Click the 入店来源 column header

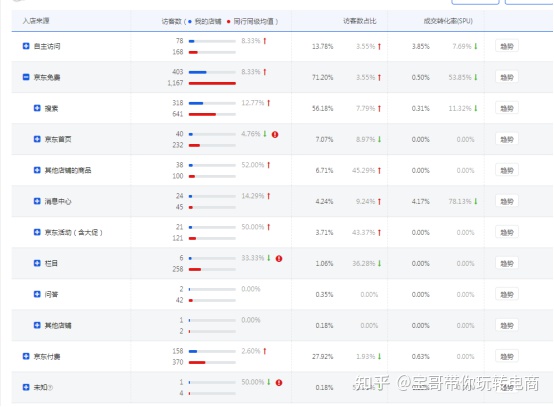pos(36,21)
